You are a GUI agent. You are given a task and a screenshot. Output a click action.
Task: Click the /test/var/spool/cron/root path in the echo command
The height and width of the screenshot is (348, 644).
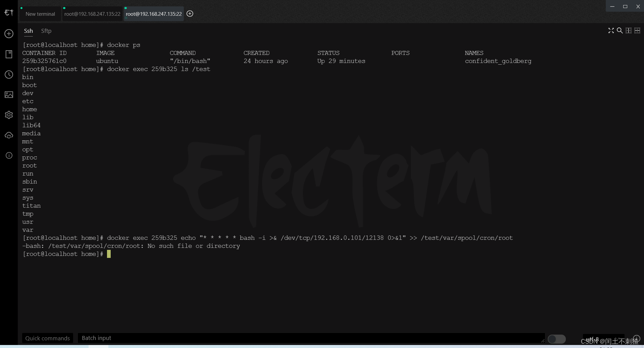(467, 238)
